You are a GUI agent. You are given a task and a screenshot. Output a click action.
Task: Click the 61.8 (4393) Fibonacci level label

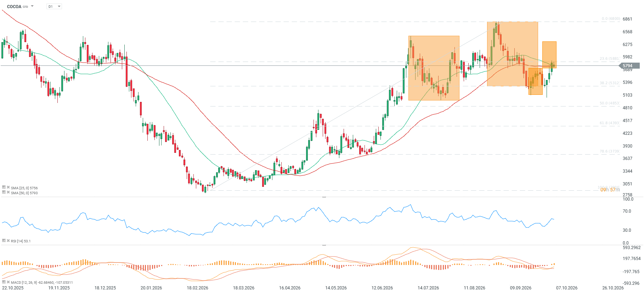tap(609, 123)
